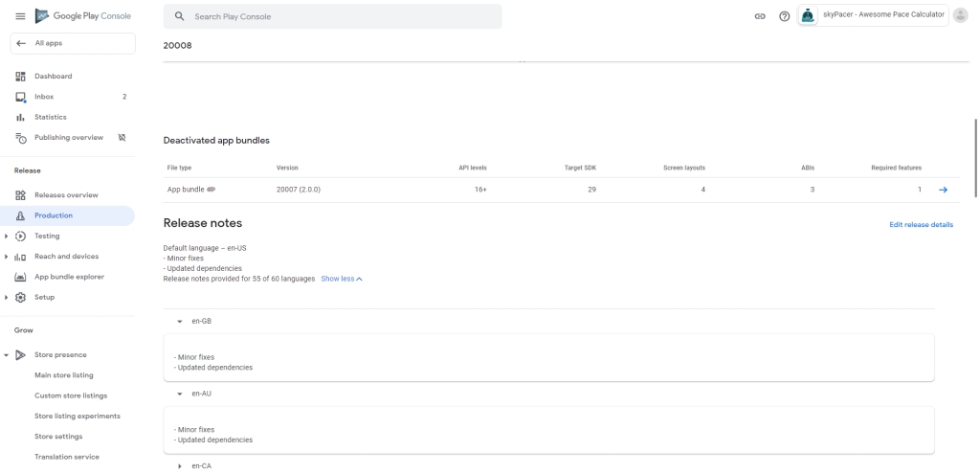Open the help question mark icon
This screenshot has height=474, width=980.
[x=784, y=16]
